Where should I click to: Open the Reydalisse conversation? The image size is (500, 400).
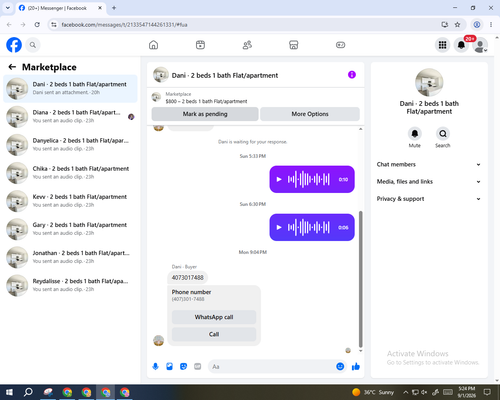click(70, 285)
